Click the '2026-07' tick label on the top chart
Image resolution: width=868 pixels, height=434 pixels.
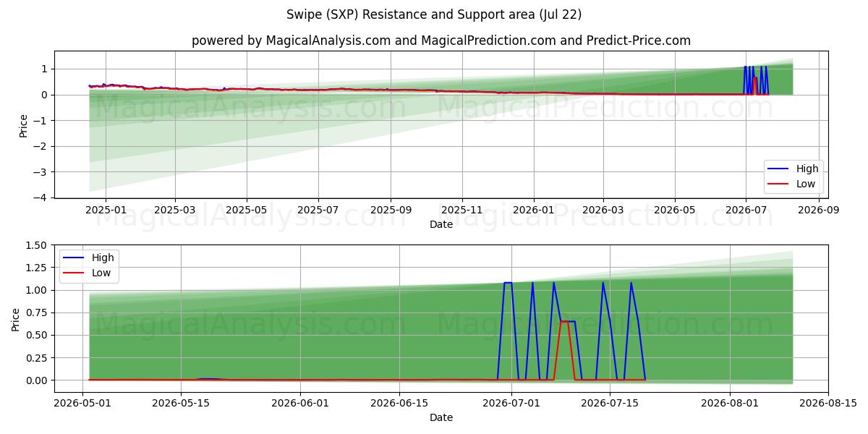click(x=746, y=210)
